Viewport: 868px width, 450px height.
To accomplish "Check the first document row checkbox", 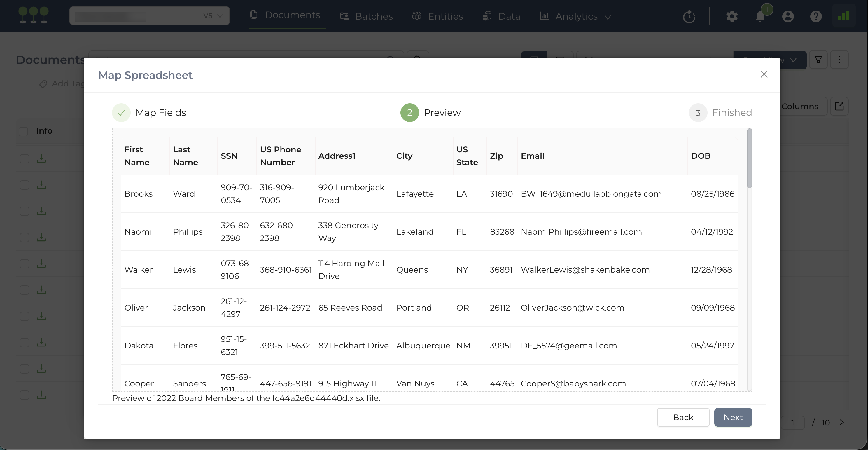I will [x=24, y=158].
